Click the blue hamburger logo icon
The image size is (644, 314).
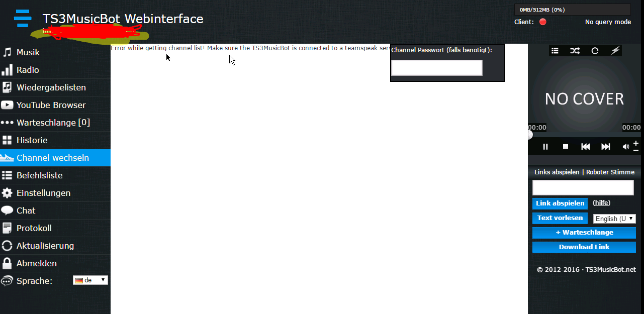pyautogui.click(x=23, y=18)
